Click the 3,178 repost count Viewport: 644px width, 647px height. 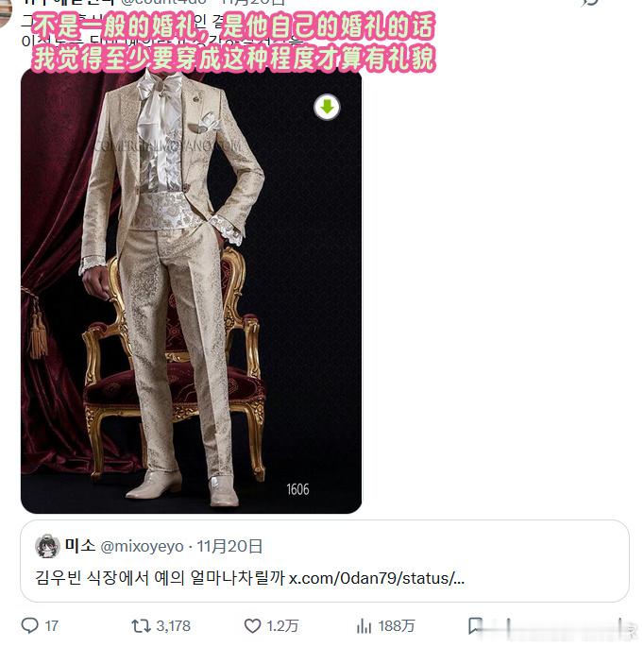click(x=173, y=626)
